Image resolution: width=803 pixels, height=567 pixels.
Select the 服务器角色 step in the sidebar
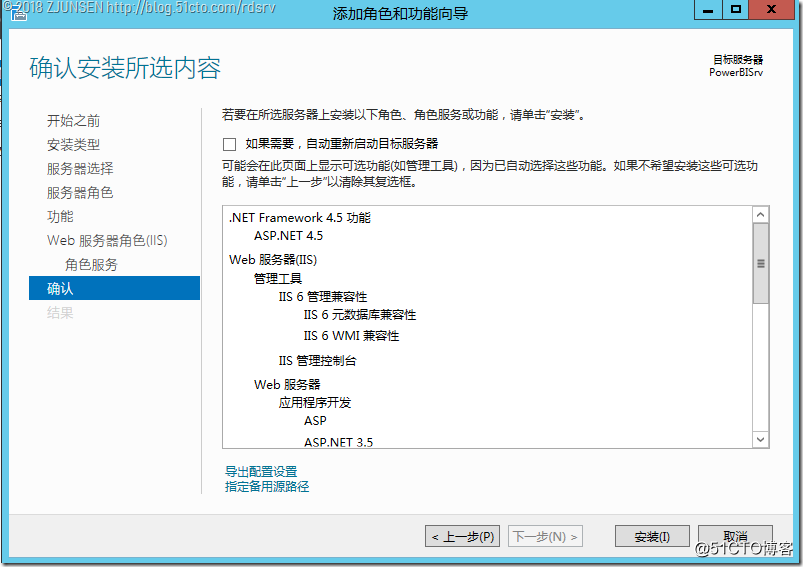tap(80, 193)
